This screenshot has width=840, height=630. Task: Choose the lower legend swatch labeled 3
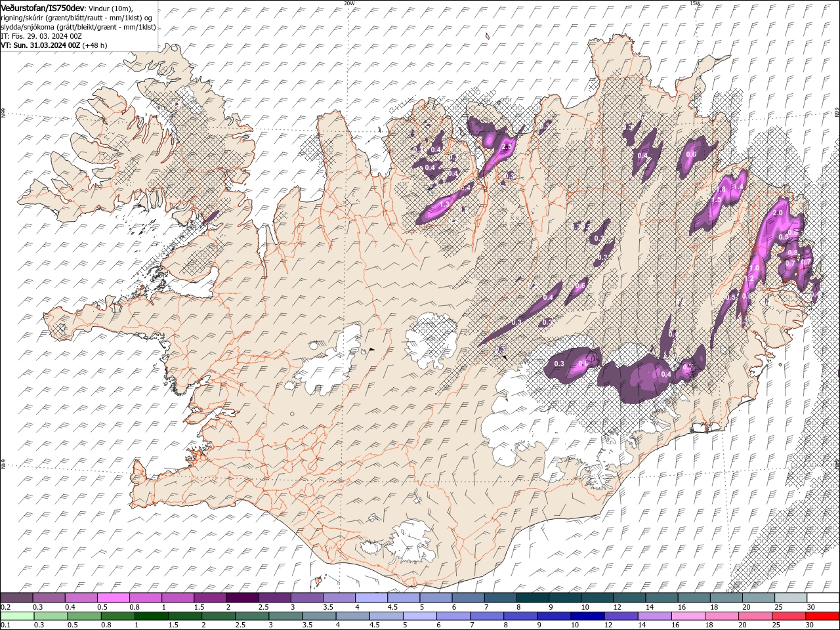point(285,616)
